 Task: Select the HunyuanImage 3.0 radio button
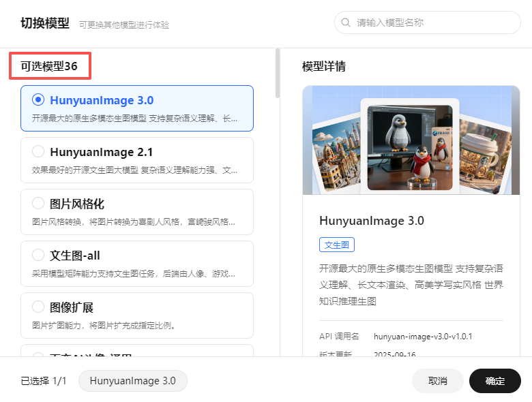39,100
